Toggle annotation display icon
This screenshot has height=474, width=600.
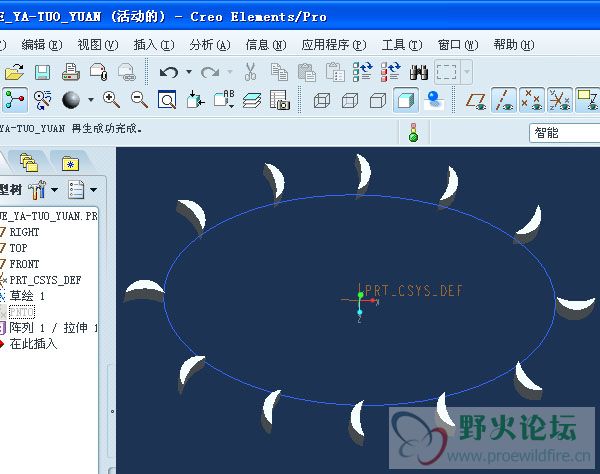pyautogui.click(x=588, y=100)
